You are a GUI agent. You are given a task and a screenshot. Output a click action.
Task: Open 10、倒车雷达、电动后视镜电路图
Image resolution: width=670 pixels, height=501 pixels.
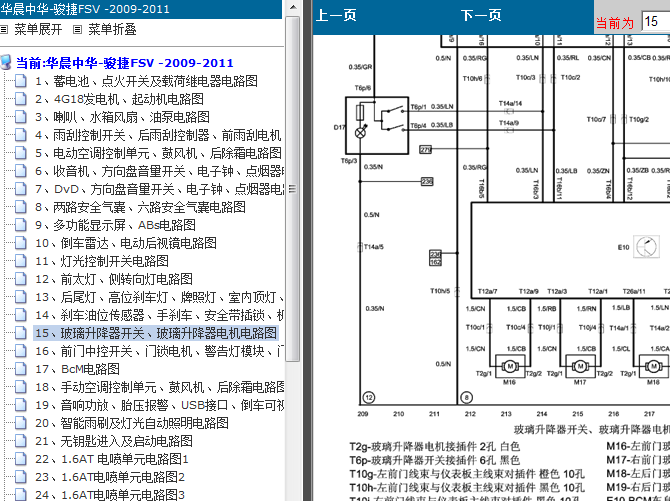click(x=126, y=243)
